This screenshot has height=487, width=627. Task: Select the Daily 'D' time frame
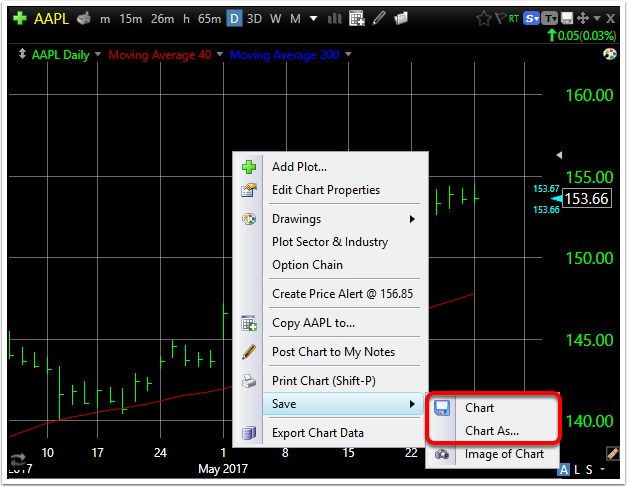234,19
